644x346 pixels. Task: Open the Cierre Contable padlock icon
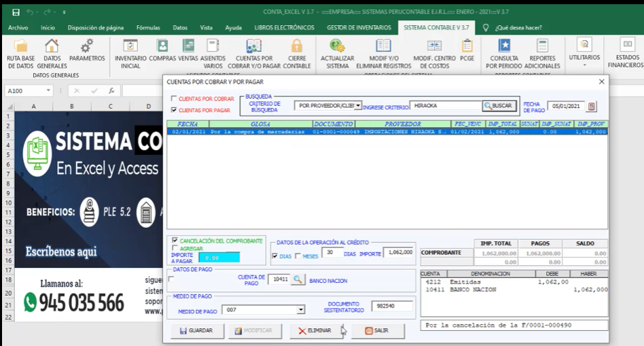pyautogui.click(x=297, y=46)
